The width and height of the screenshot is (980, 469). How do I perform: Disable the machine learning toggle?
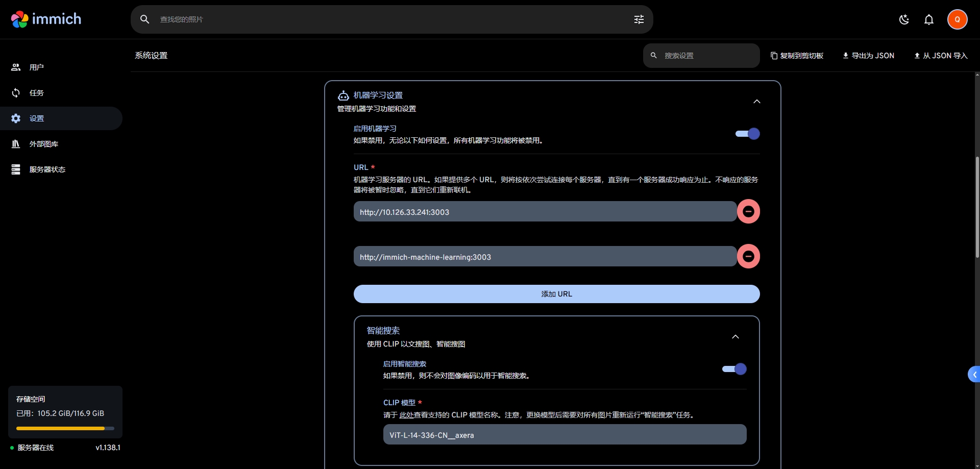coord(747,134)
